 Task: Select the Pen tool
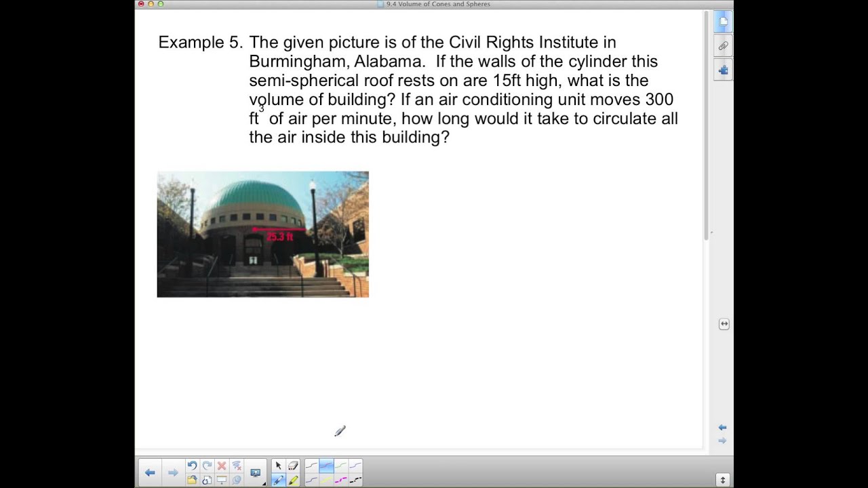click(278, 480)
